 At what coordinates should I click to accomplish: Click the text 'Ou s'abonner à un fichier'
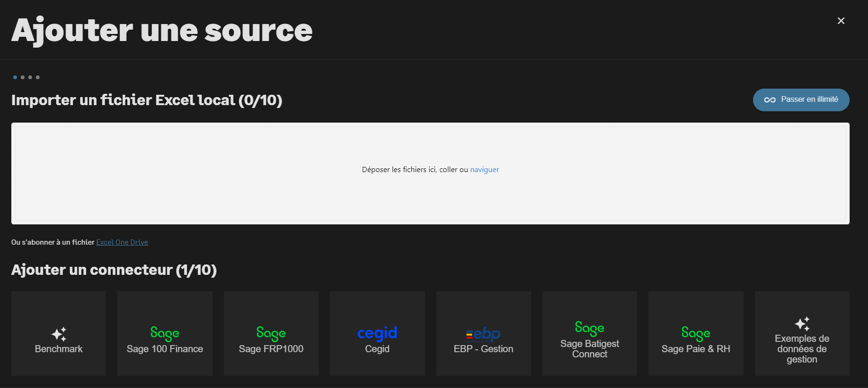(53, 242)
